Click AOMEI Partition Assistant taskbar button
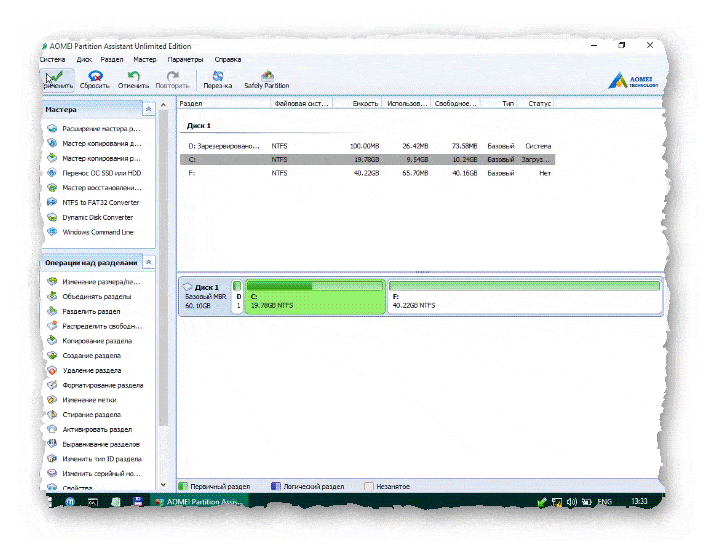 pyautogui.click(x=199, y=501)
